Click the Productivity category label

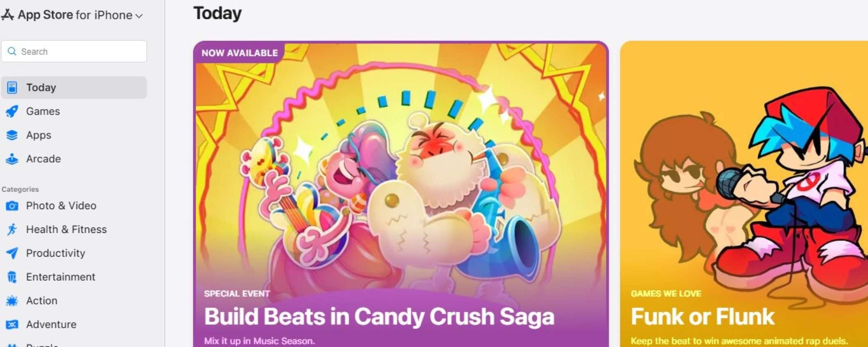(x=56, y=253)
